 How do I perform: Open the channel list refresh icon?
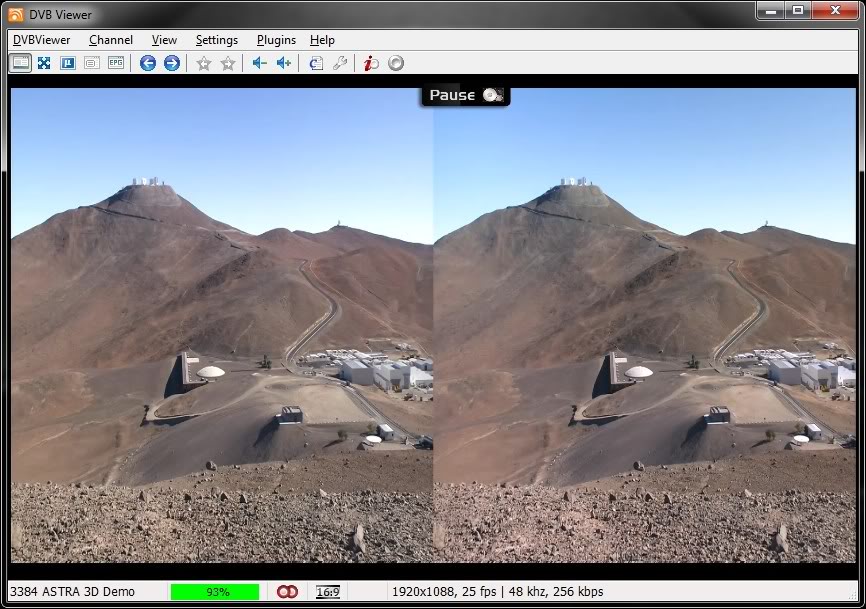[x=316, y=63]
